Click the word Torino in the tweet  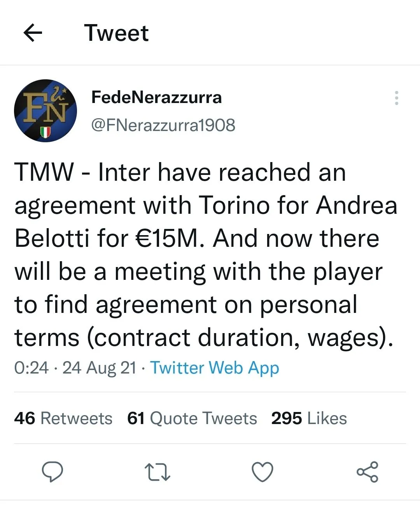(234, 205)
